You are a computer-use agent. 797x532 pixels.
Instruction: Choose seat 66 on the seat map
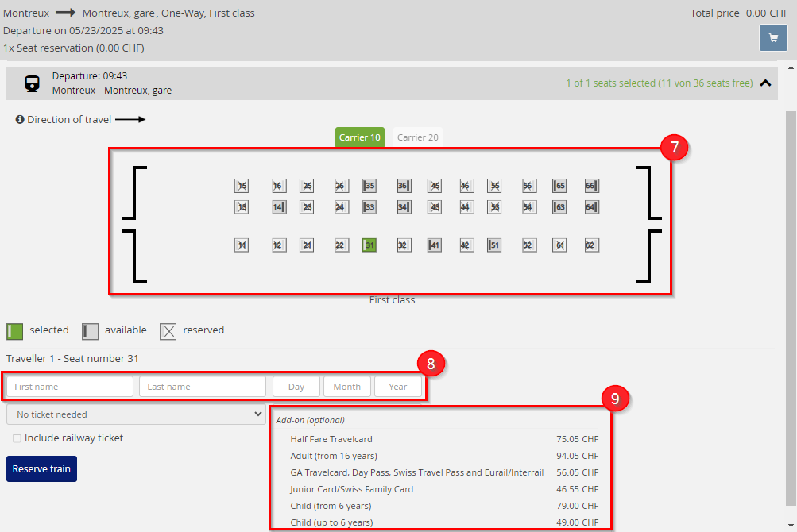(x=592, y=186)
